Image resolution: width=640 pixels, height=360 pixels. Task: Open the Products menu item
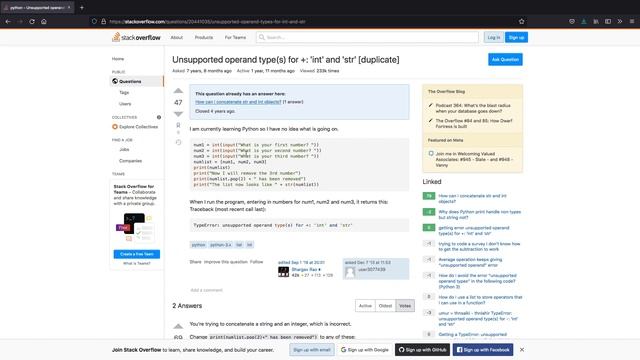point(204,37)
